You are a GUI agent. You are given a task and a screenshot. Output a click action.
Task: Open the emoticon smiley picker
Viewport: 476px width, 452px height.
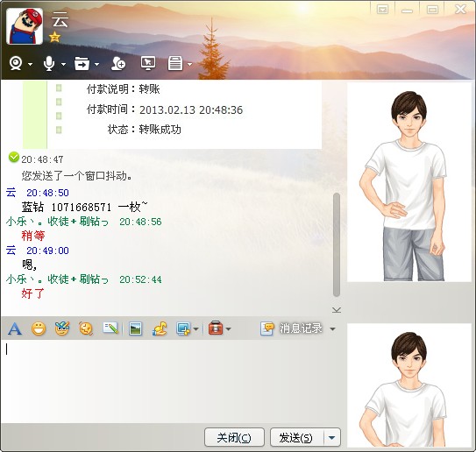tap(39, 328)
